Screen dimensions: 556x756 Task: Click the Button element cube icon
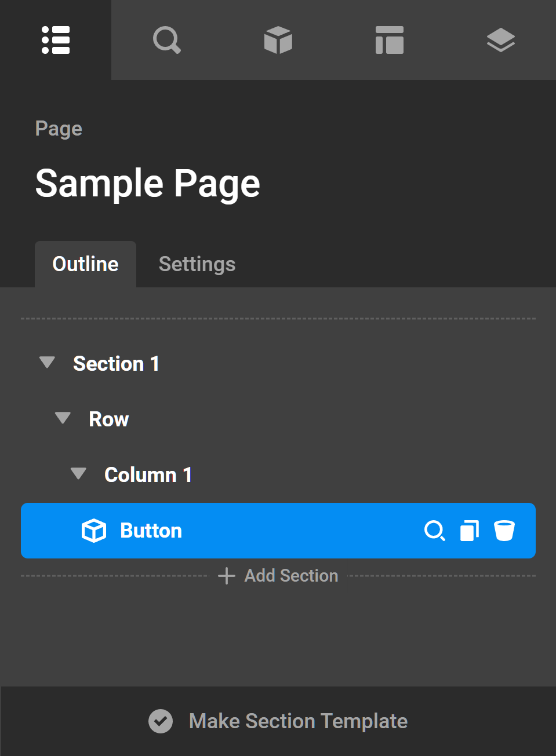(94, 531)
